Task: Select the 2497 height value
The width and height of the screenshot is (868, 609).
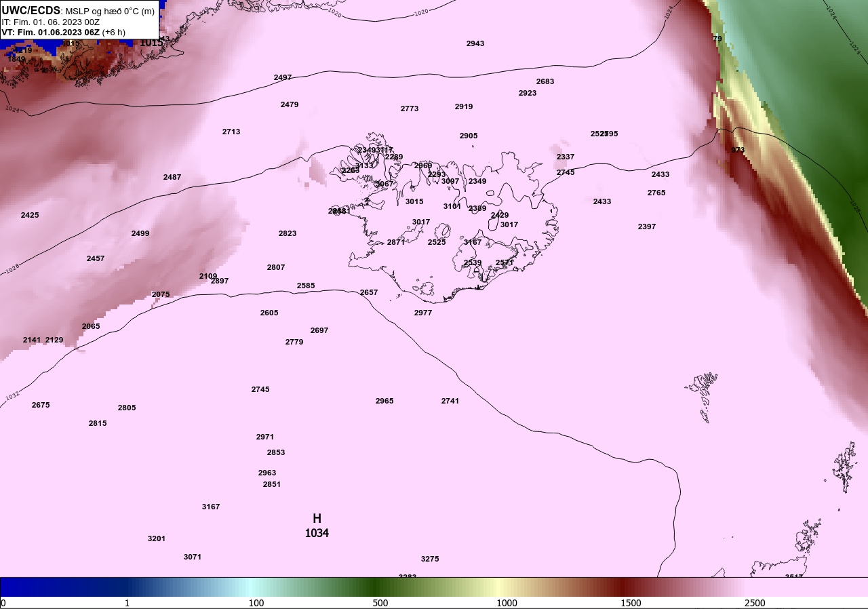Action: [x=283, y=77]
